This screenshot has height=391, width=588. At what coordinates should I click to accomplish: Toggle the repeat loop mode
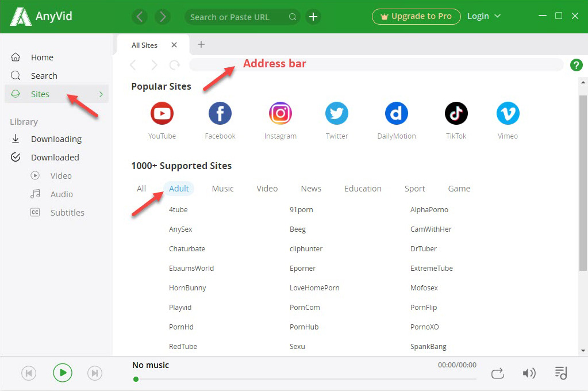point(498,373)
